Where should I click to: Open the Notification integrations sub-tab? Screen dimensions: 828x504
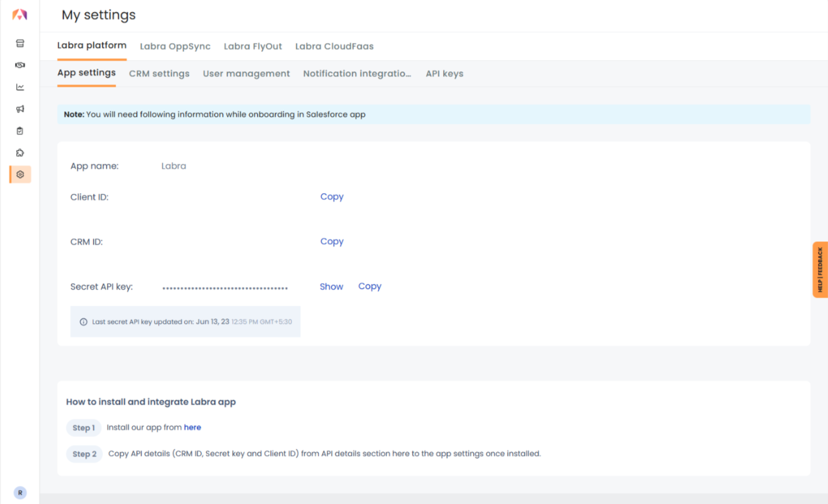(x=357, y=74)
